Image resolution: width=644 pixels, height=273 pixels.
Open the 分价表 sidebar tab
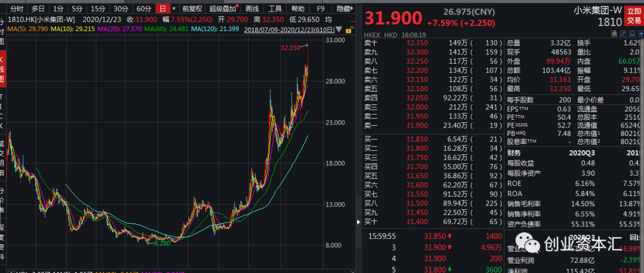coord(2,201)
